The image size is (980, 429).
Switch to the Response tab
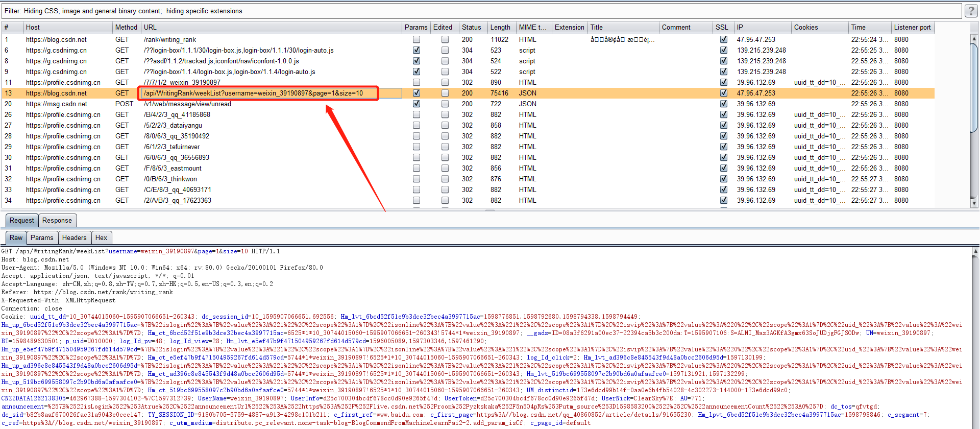coord(57,220)
